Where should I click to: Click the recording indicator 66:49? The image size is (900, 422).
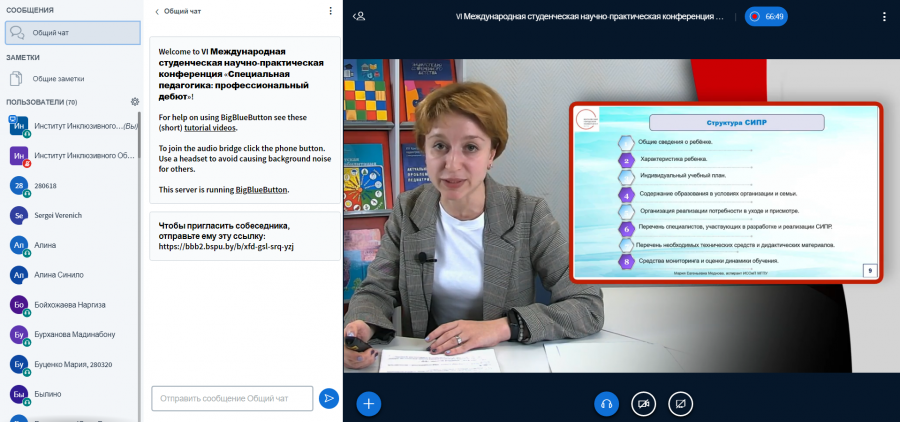766,17
